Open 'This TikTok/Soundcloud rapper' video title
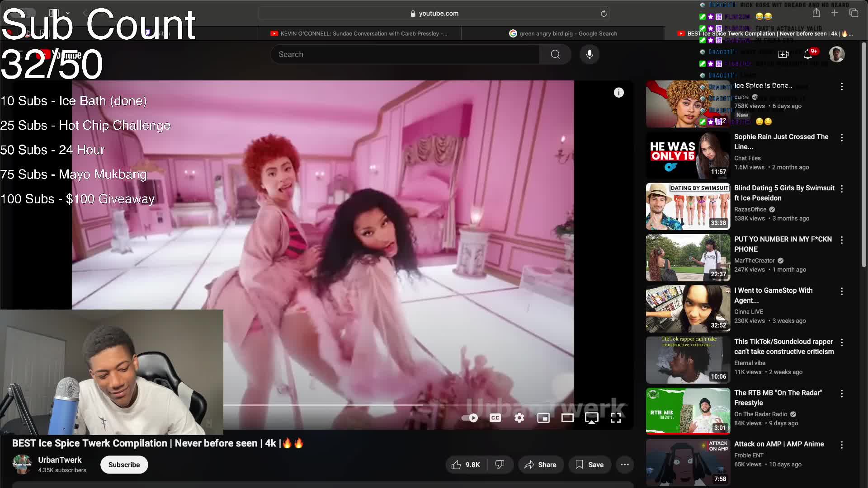The height and width of the screenshot is (488, 868). (784, 347)
